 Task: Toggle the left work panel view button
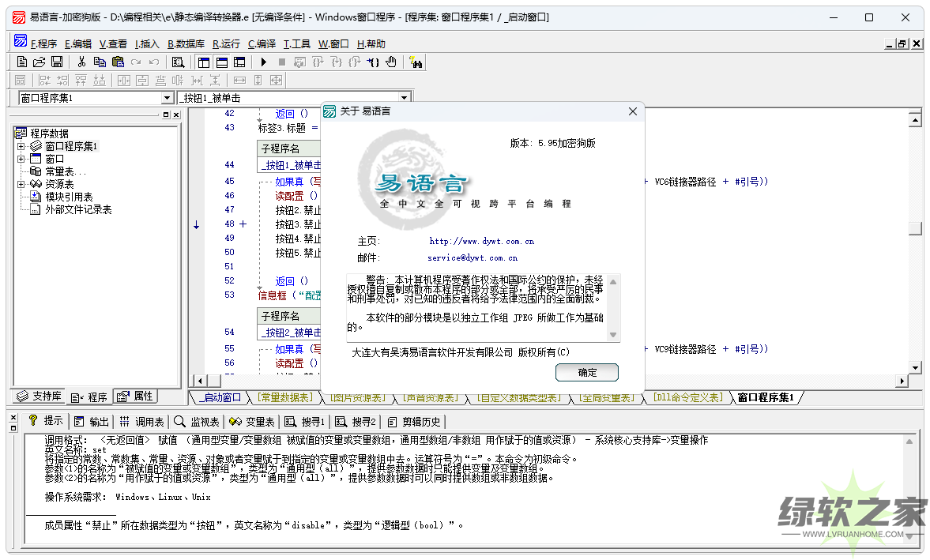point(204,62)
